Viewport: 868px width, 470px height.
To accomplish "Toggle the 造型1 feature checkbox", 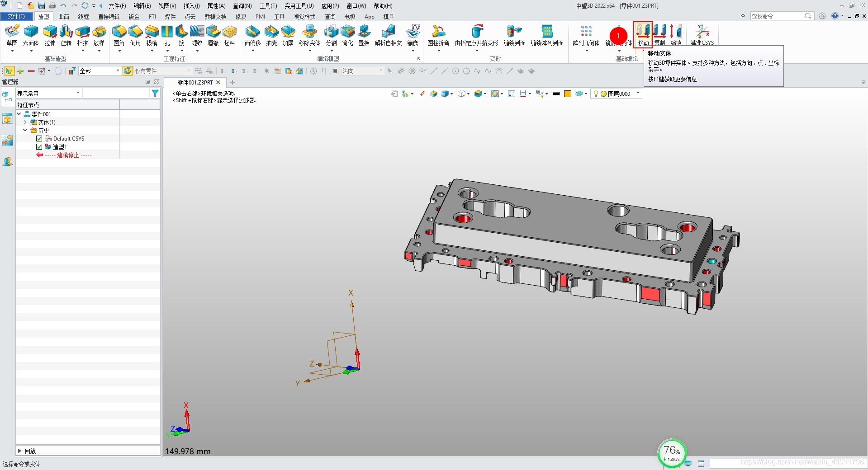I will tap(39, 147).
